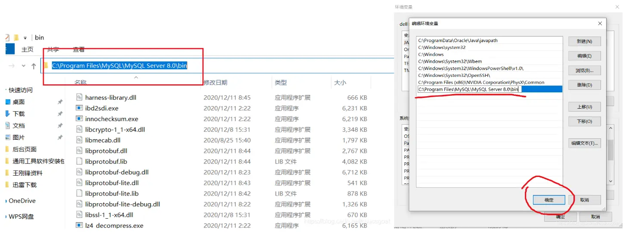Image resolution: width=644 pixels, height=247 pixels.
Task: Click the pin icon next to 图片
Action: click(60, 137)
